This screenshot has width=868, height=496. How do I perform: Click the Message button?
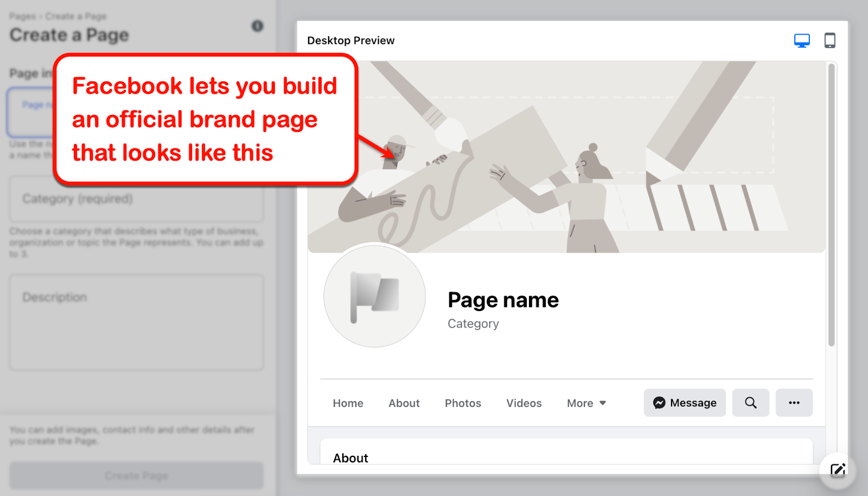coord(685,403)
